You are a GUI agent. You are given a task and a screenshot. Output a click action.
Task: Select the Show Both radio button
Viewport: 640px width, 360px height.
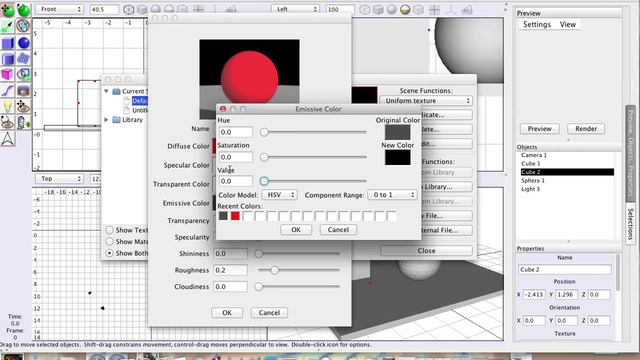(x=109, y=253)
